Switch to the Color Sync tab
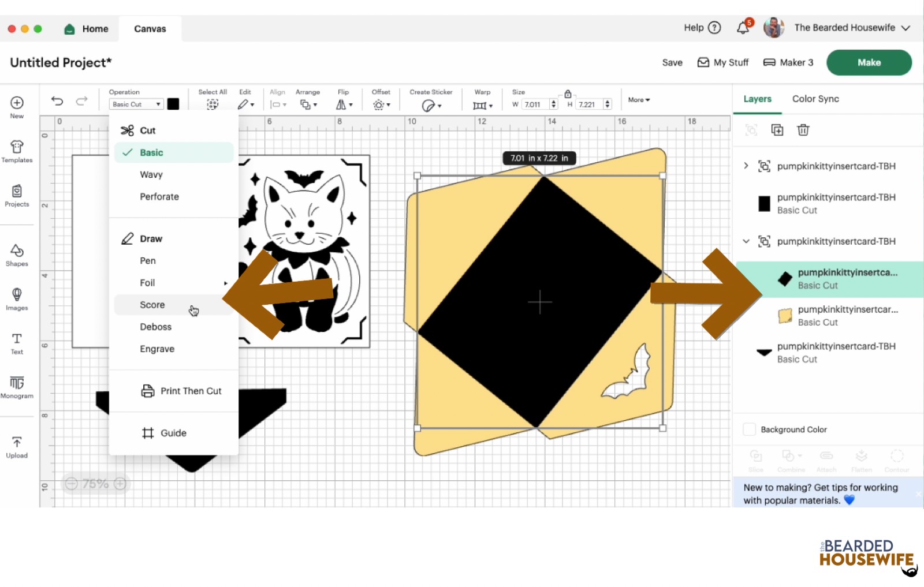Viewport: 924px width, 587px height. (815, 99)
